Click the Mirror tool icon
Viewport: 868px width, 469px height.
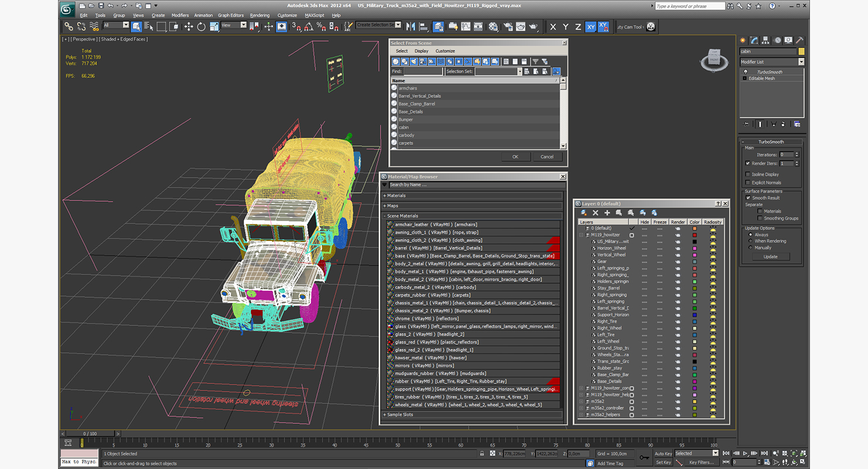410,26
